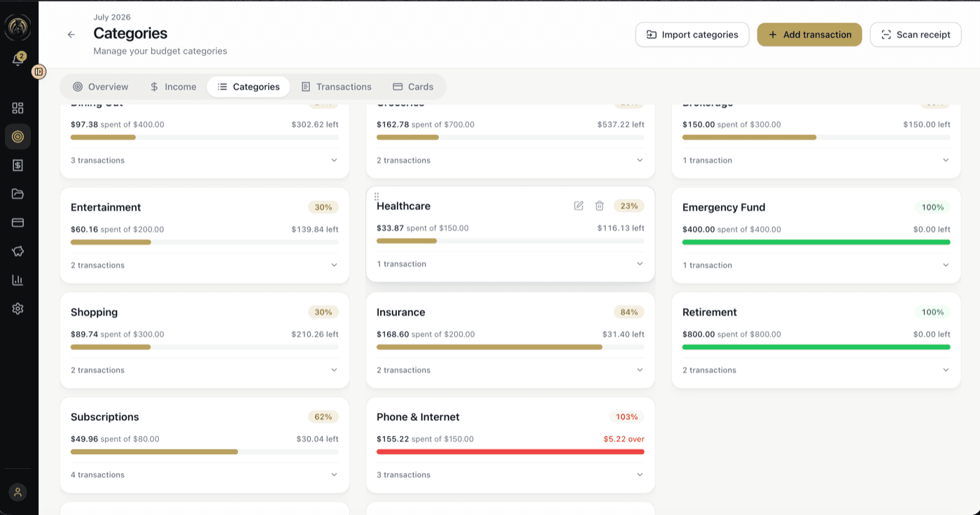This screenshot has width=980, height=515.
Task: Click the back arrow beside Categories title
Action: click(71, 34)
